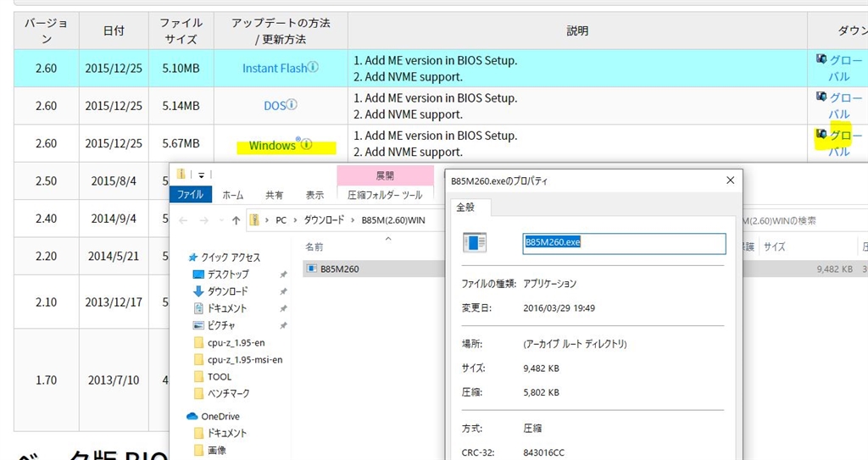
Task: Select the 全般 tab in properties dialog
Action: pyautogui.click(x=465, y=207)
